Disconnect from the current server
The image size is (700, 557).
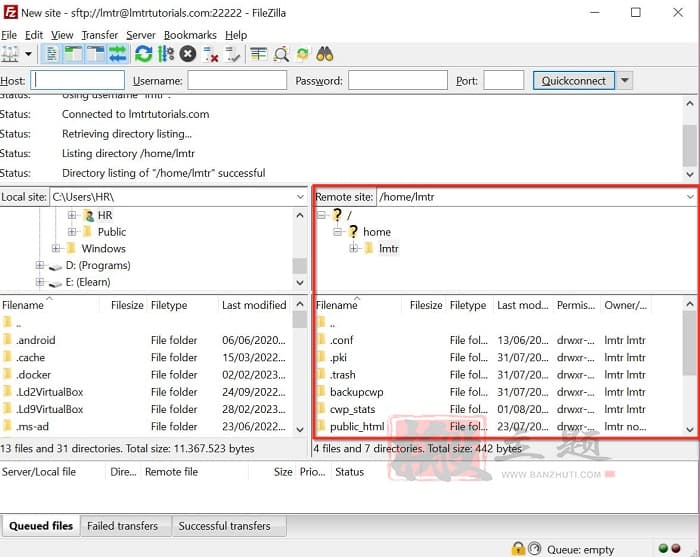[x=211, y=54]
